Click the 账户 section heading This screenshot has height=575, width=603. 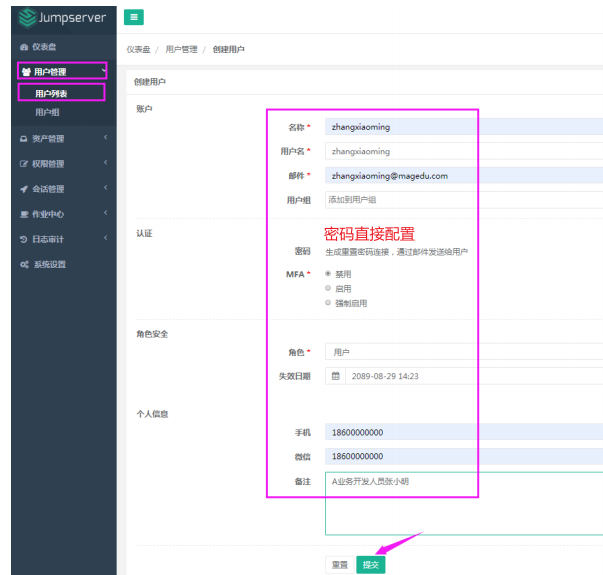click(144, 109)
